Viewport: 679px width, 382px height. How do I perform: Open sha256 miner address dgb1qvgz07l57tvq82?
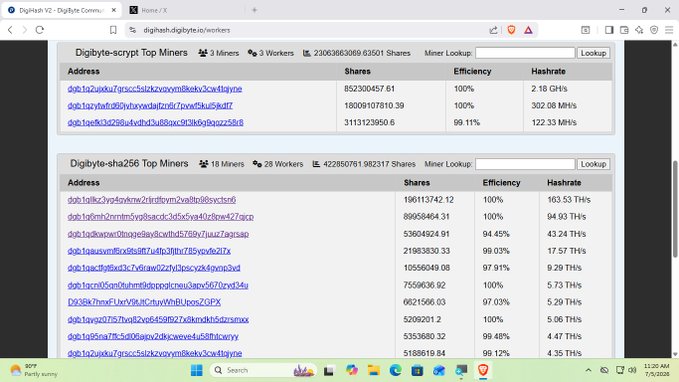point(158,320)
